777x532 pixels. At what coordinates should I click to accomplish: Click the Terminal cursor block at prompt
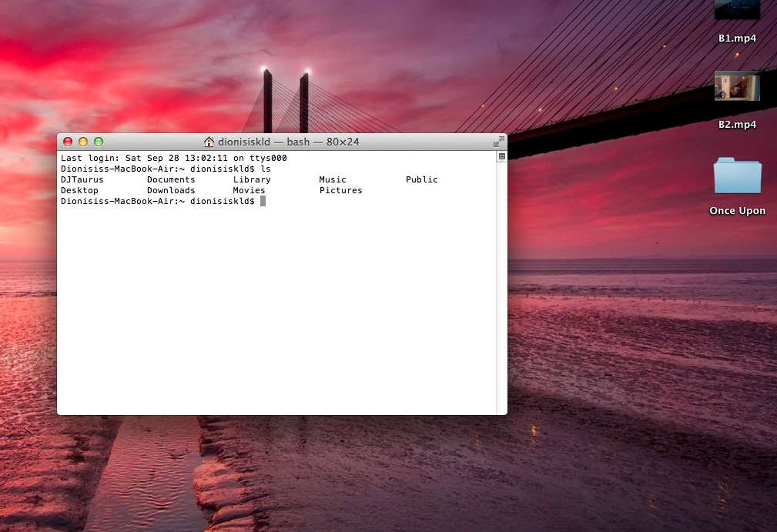pyautogui.click(x=263, y=201)
